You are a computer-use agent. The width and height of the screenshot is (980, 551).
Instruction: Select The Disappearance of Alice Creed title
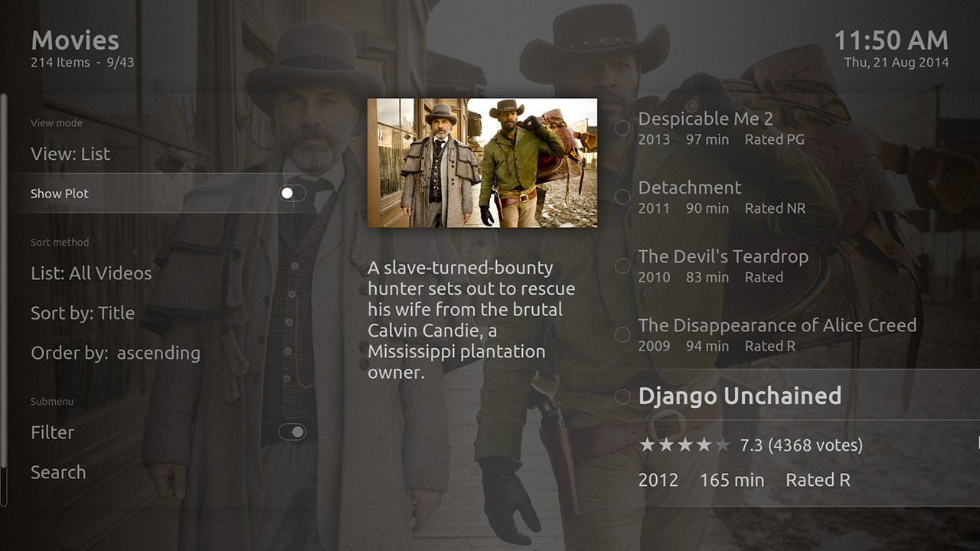(777, 325)
